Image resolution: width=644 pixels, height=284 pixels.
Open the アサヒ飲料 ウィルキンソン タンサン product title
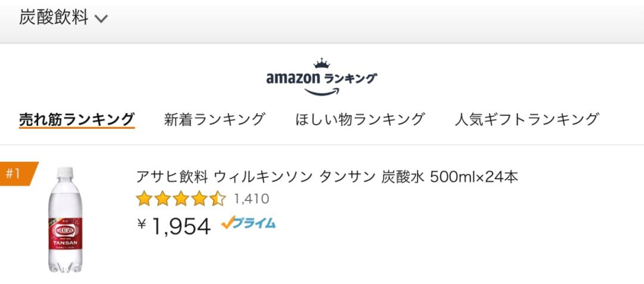(x=327, y=177)
